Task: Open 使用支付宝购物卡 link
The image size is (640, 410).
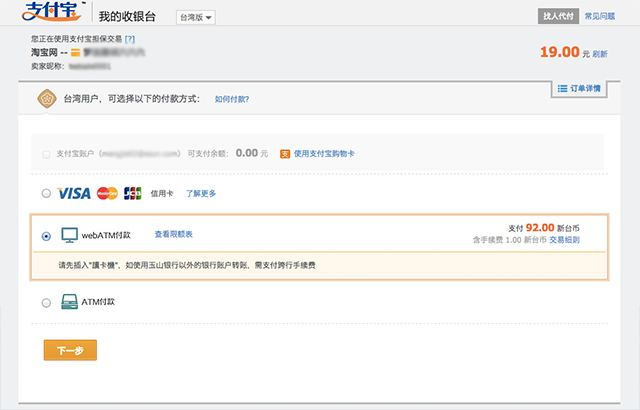Action: [324, 154]
